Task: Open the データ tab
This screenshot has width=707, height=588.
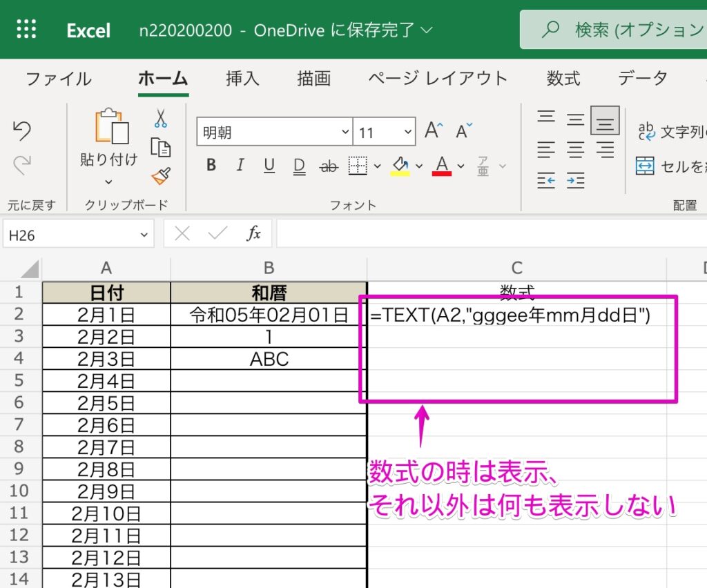Action: click(643, 79)
